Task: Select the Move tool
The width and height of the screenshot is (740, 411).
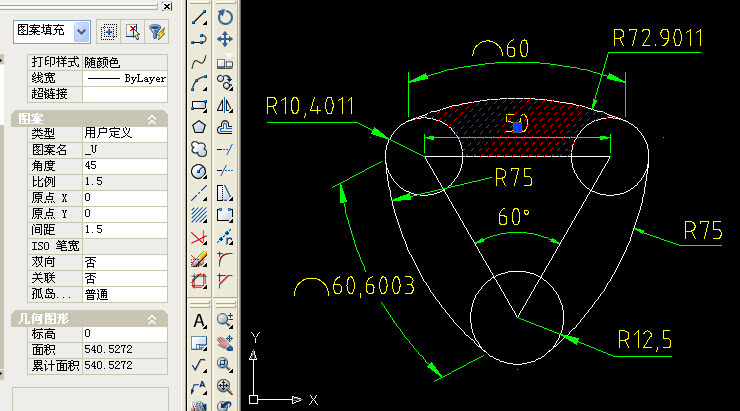Action: (225, 40)
